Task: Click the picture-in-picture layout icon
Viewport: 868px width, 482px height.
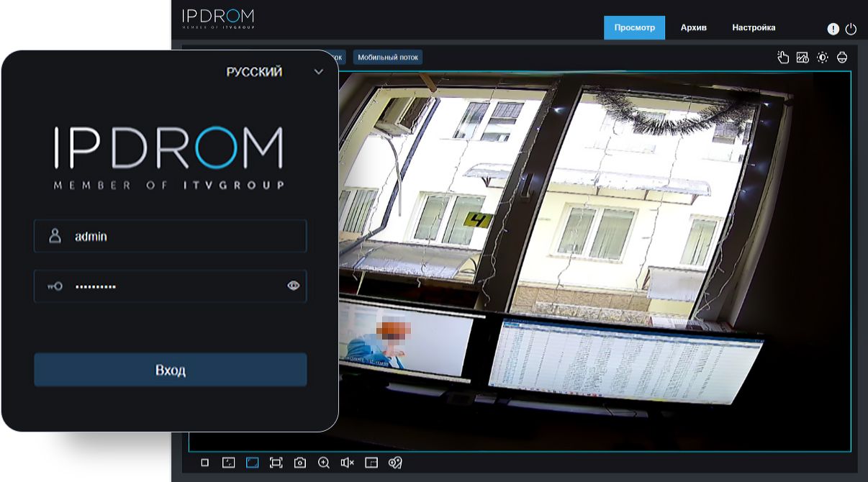Action: [x=371, y=463]
